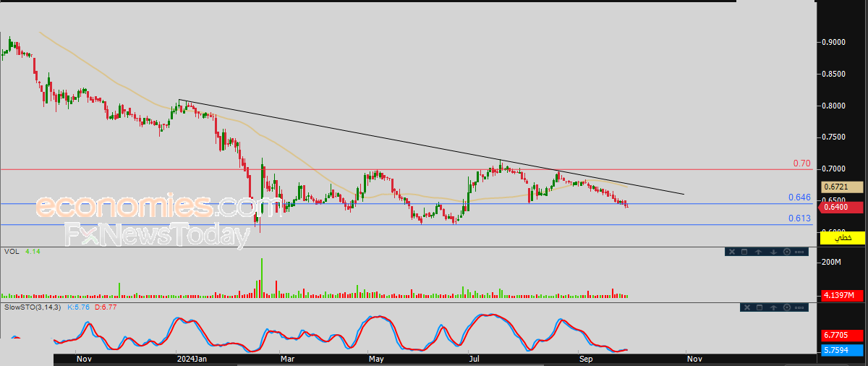Select the moving average tag 0.6721

[x=842, y=187]
